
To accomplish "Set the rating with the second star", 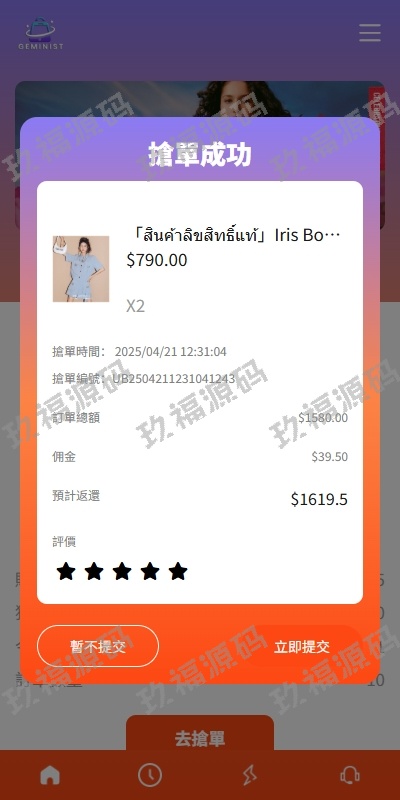I will 94,571.
